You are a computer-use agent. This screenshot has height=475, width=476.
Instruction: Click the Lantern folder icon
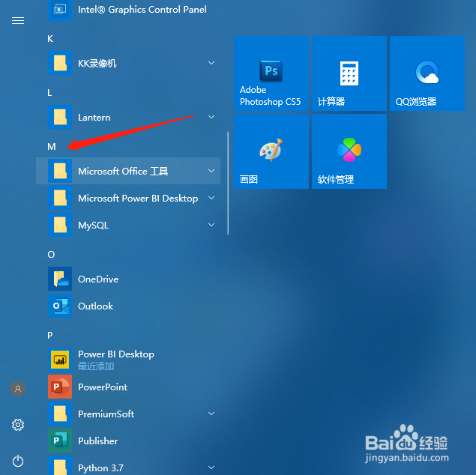[60, 117]
